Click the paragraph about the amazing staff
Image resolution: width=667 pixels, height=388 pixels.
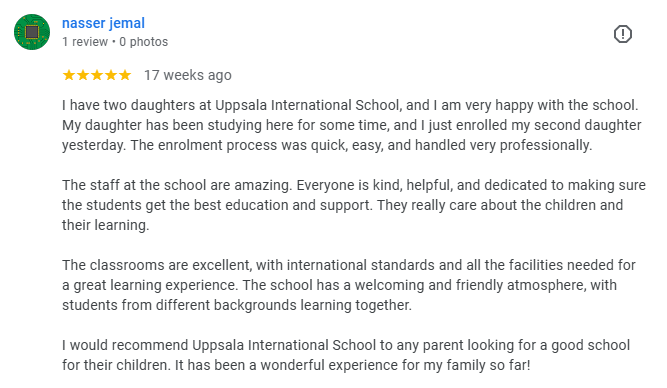pyautogui.click(x=354, y=205)
